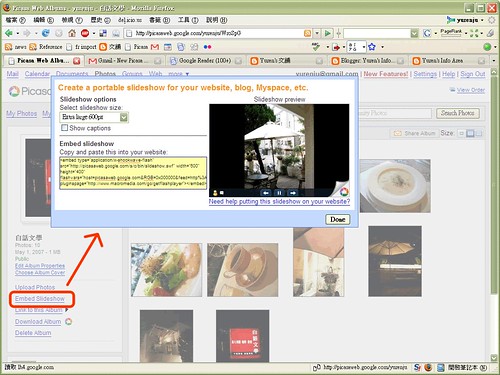
Task: Switch to the Blogger: Yuren's Info tab
Action: pyautogui.click(x=368, y=61)
